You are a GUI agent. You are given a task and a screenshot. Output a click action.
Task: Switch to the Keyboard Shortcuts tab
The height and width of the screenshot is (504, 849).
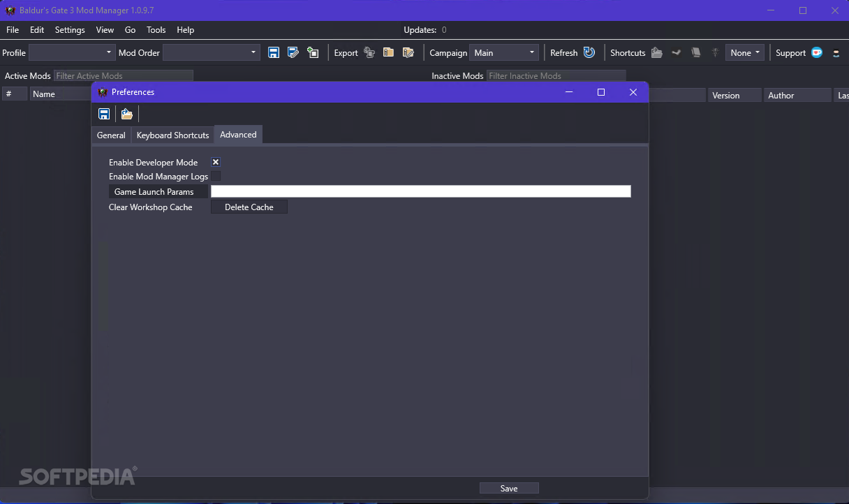[172, 135]
